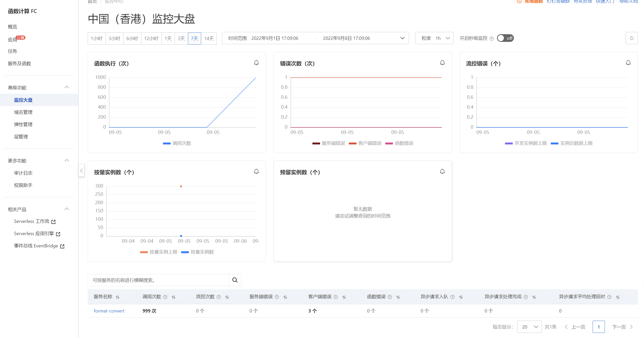Screen dimensions: 644x338
Task: Sort by 异步请求平均处理延时 column
Action: [x=618, y=297]
